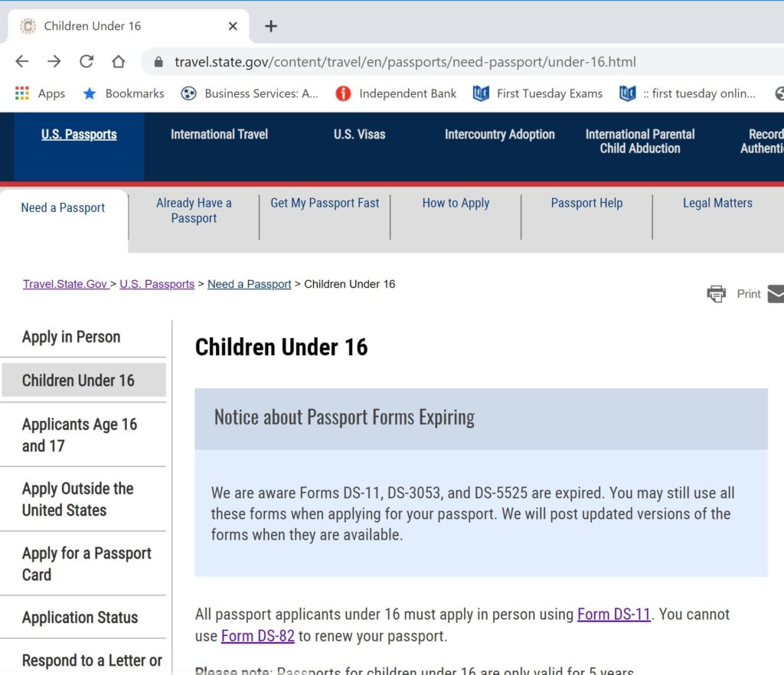Open First Tuesday Exams bookmark
Image resolution: width=784 pixels, height=675 pixels.
(537, 93)
